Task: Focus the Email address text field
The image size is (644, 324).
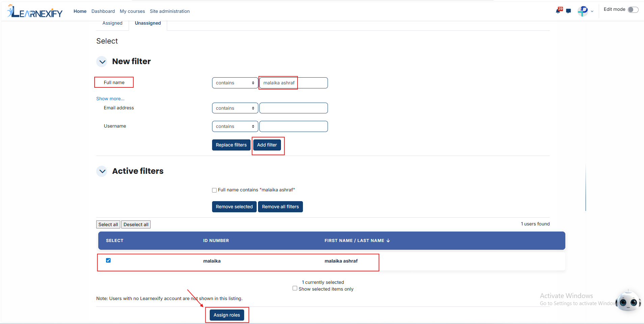Action: click(x=293, y=108)
